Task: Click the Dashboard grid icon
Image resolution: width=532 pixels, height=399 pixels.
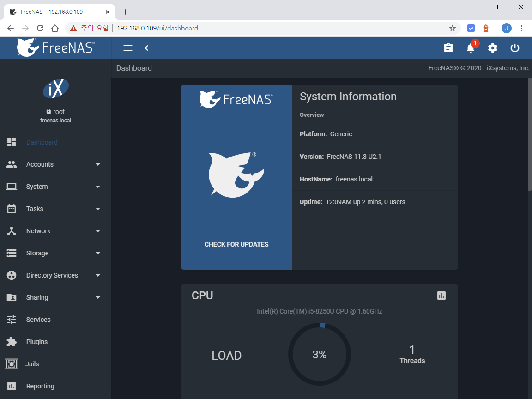Action: point(12,142)
